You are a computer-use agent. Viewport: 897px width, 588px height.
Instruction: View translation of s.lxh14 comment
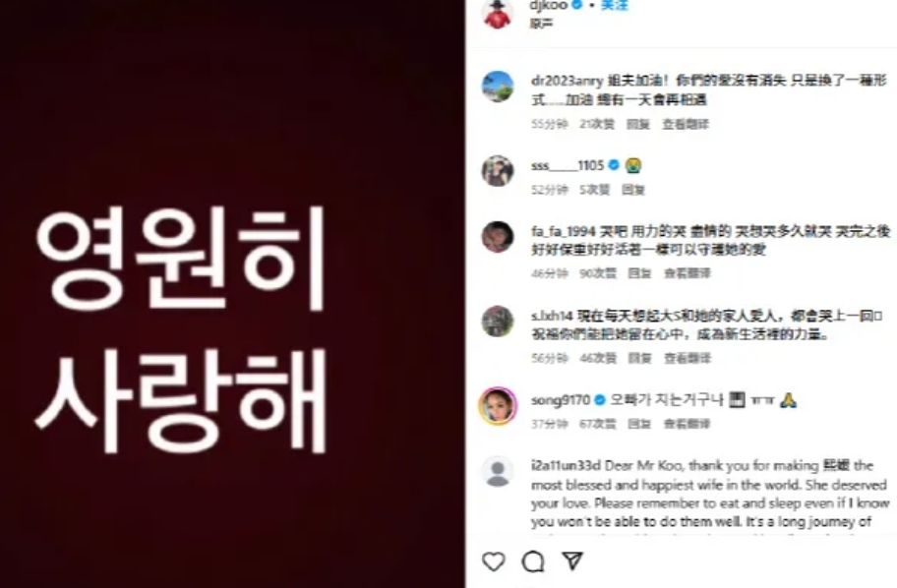[688, 358]
